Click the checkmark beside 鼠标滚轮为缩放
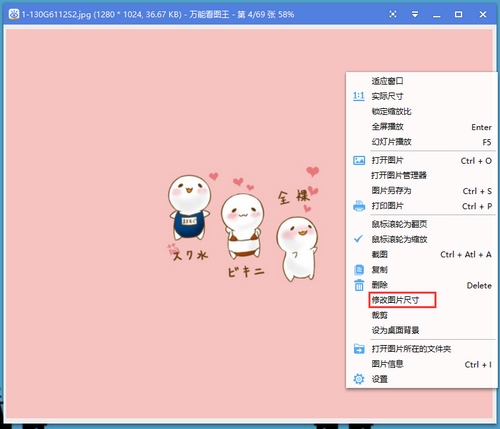Screen dimensions: 500x429 [x=358, y=239]
